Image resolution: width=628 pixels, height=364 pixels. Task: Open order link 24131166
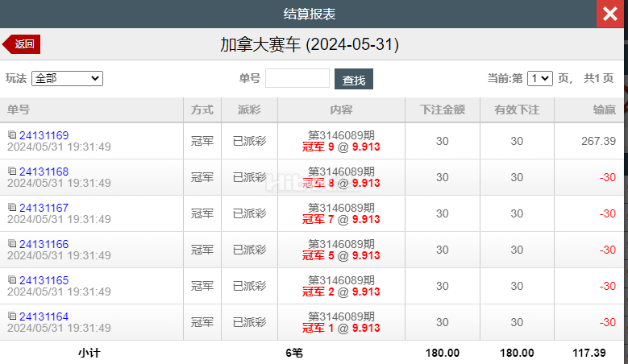pyautogui.click(x=44, y=244)
